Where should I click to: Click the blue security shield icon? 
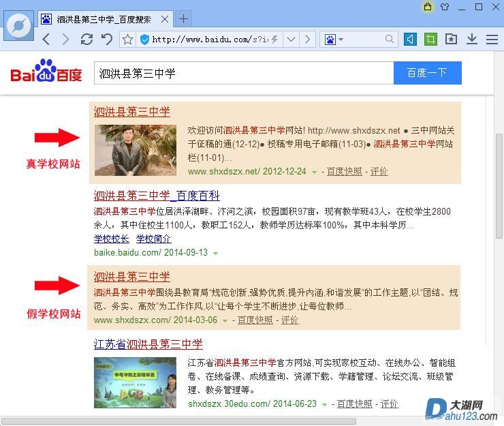[144, 40]
